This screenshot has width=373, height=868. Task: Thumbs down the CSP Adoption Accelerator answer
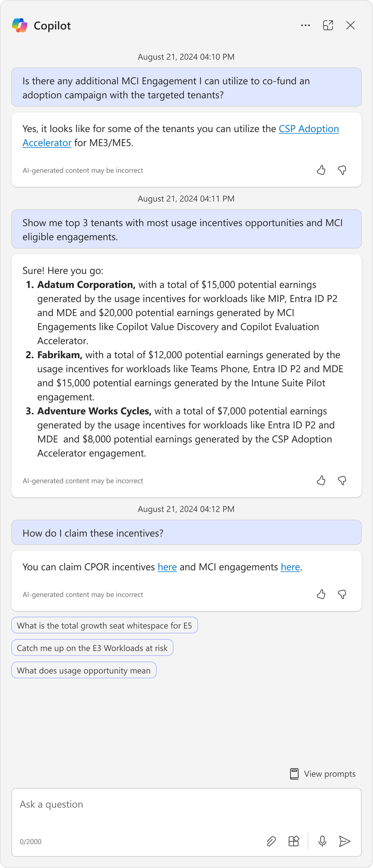342,170
